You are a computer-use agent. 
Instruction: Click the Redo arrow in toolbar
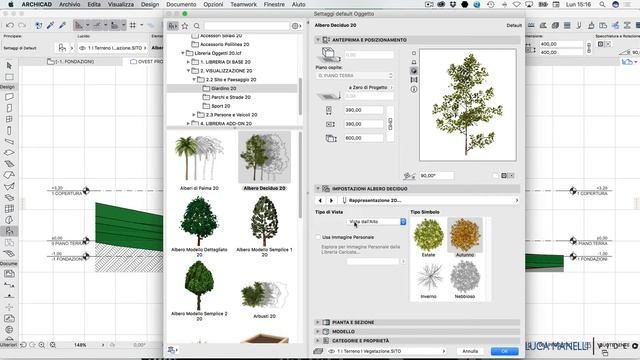pos(22,25)
